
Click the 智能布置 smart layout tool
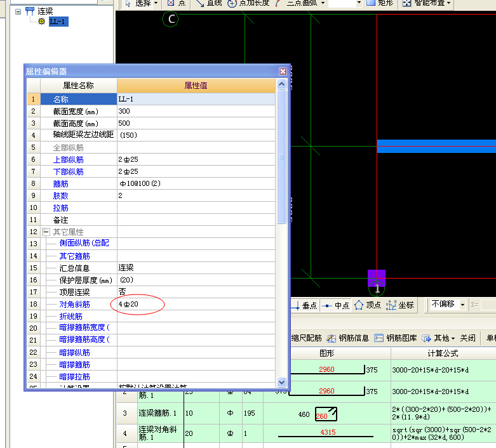coord(424,3)
